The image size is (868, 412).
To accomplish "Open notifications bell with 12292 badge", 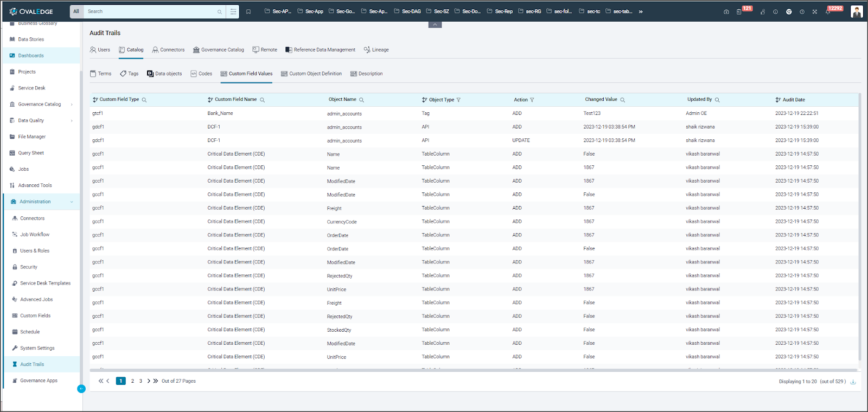I will 828,11.
